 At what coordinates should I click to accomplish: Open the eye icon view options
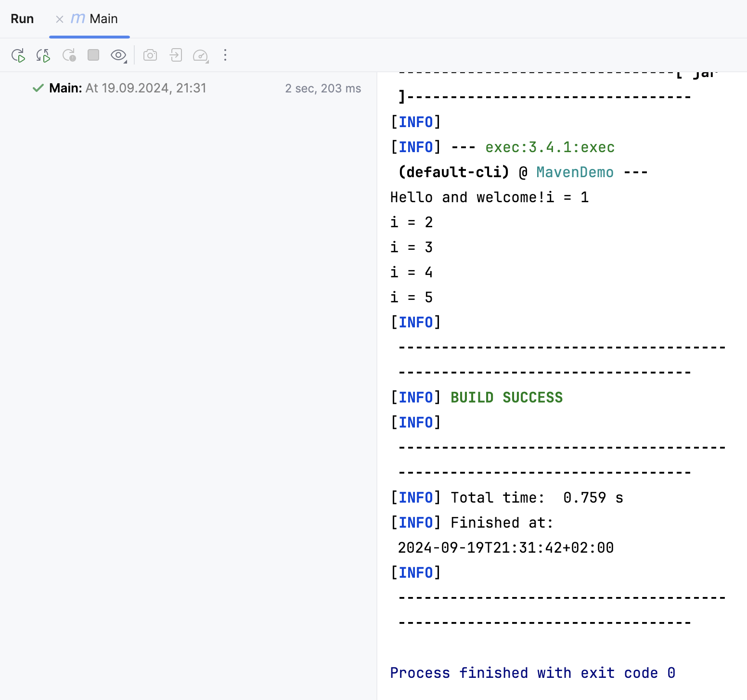pos(118,55)
